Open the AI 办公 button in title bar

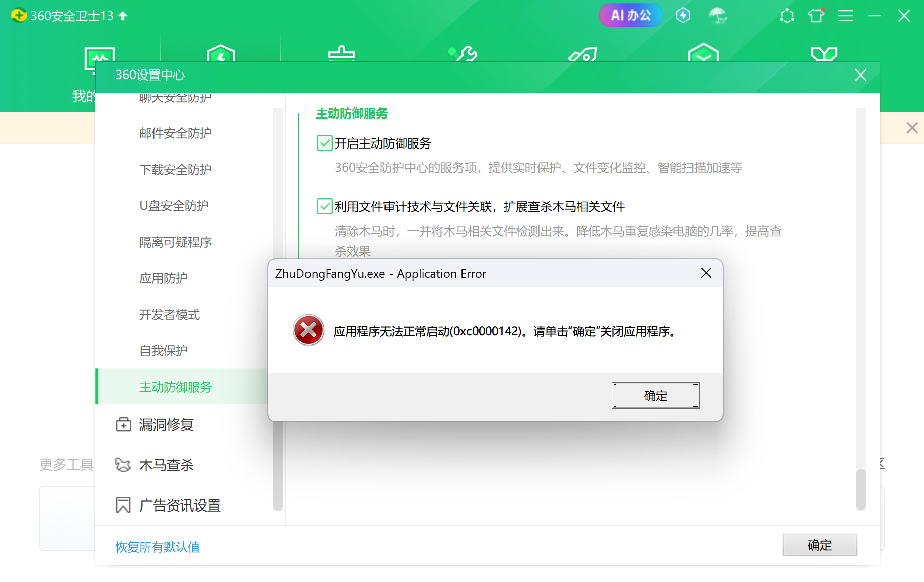tap(630, 16)
